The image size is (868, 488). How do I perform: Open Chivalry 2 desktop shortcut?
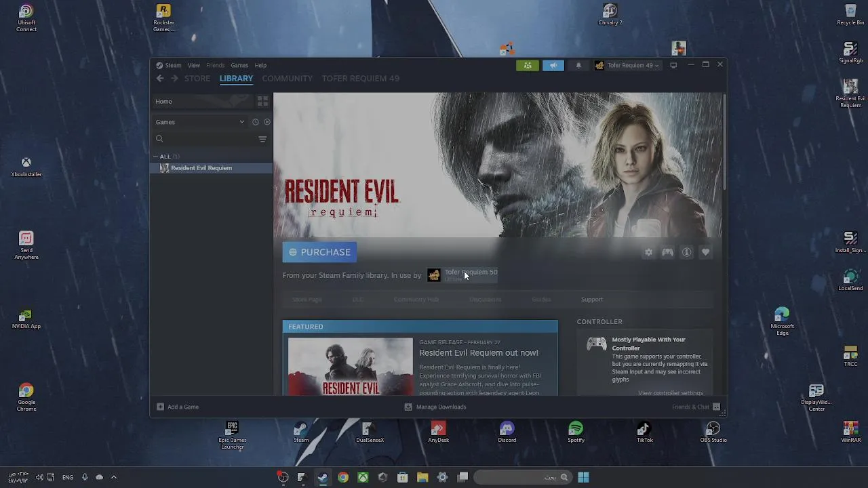click(610, 15)
